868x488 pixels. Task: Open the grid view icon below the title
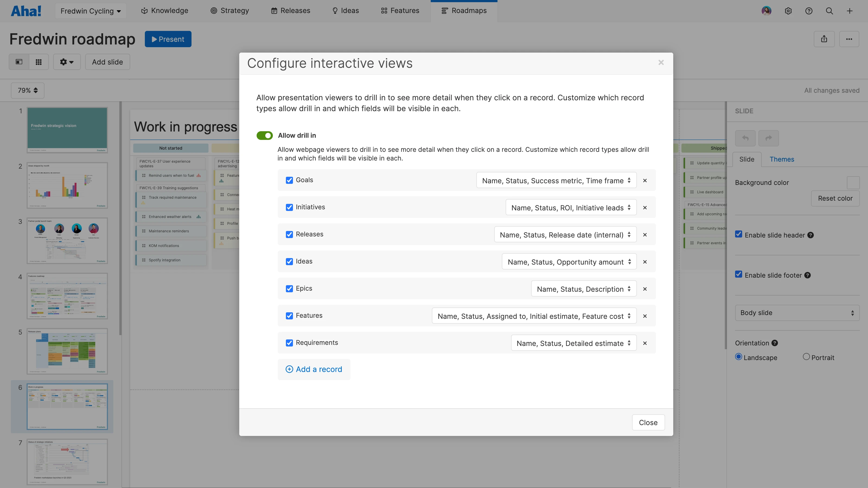pyautogui.click(x=39, y=62)
